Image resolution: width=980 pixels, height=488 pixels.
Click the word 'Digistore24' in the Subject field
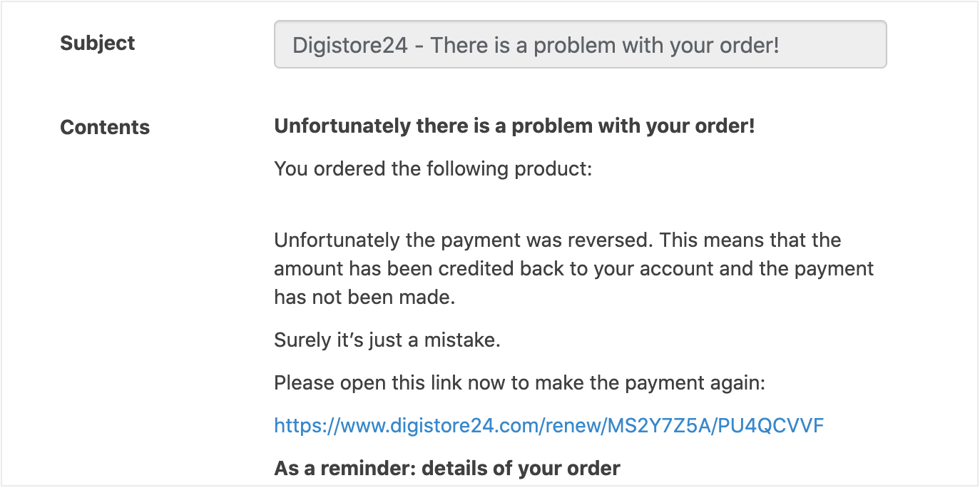350,46
